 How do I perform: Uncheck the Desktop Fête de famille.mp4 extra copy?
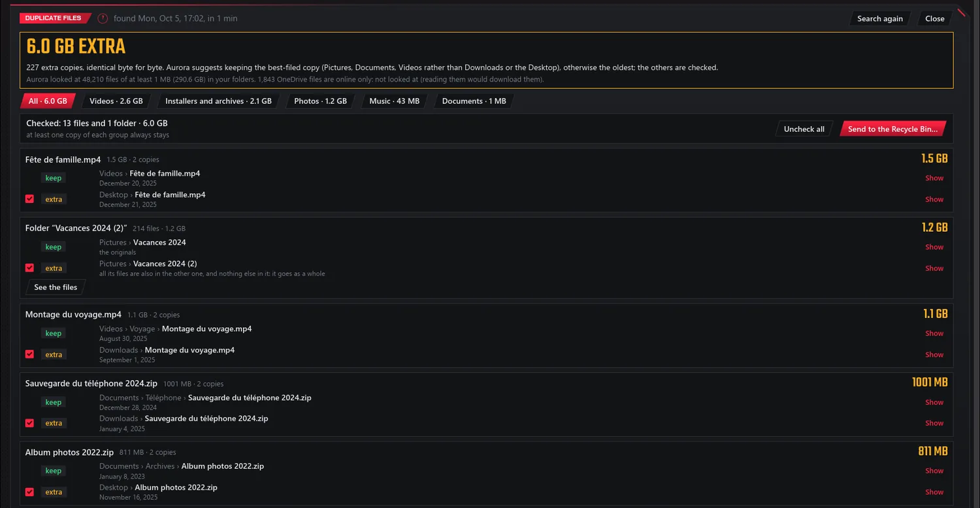pos(29,198)
